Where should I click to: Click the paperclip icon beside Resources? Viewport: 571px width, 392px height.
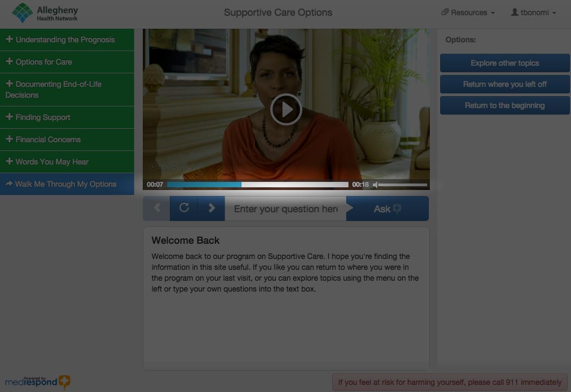pos(445,12)
